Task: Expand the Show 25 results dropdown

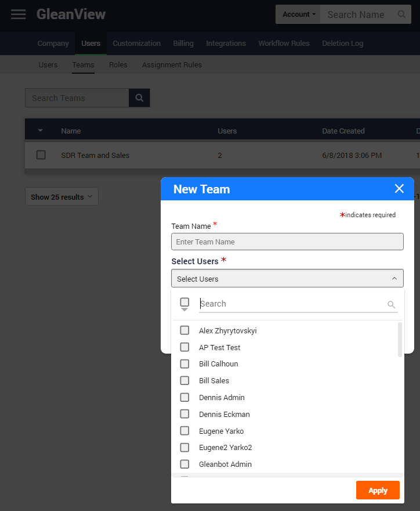Action: (61, 197)
